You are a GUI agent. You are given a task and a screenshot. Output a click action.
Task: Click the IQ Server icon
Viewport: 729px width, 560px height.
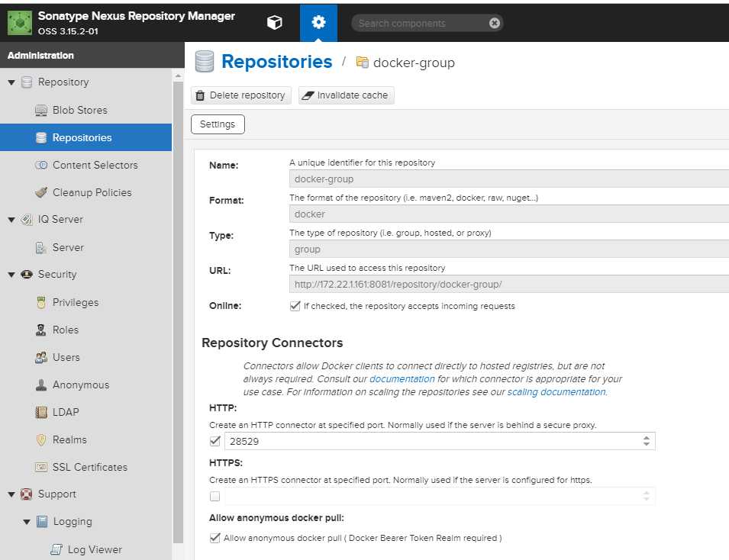[x=27, y=220]
